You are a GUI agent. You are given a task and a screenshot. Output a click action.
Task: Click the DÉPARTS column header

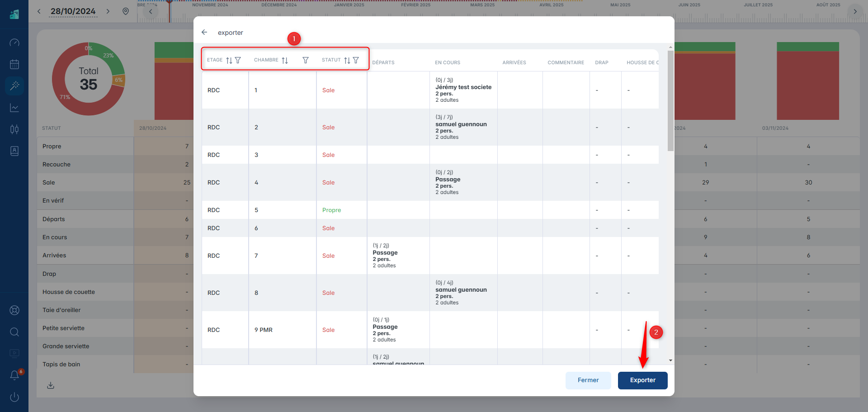click(x=383, y=62)
